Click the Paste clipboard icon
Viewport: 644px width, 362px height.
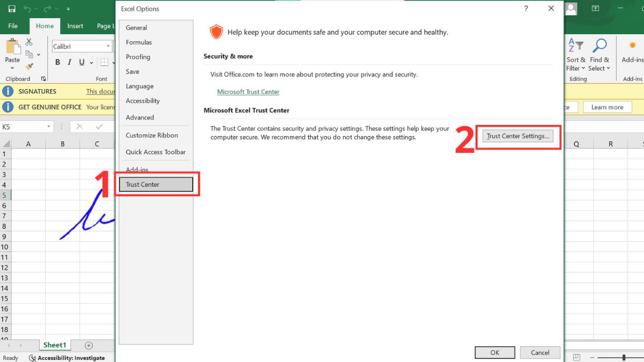coord(12,46)
